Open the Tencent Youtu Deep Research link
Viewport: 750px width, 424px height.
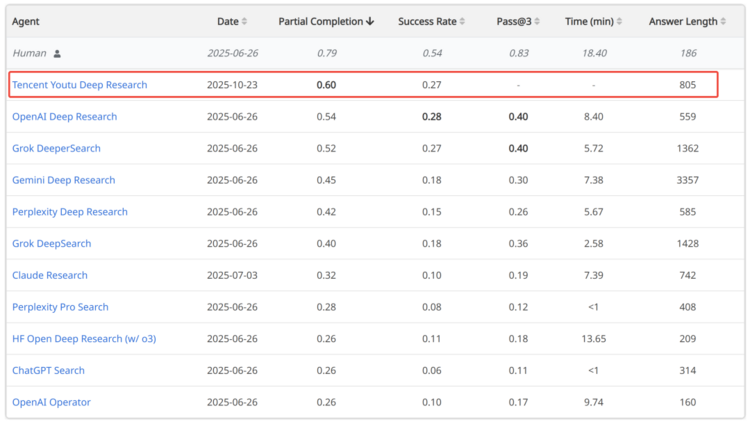tap(79, 85)
